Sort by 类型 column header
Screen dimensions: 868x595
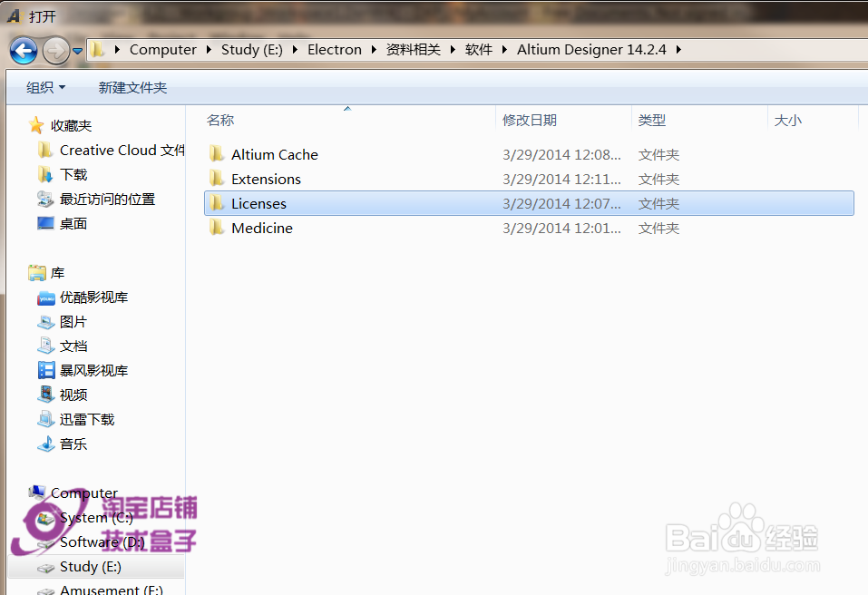(652, 120)
